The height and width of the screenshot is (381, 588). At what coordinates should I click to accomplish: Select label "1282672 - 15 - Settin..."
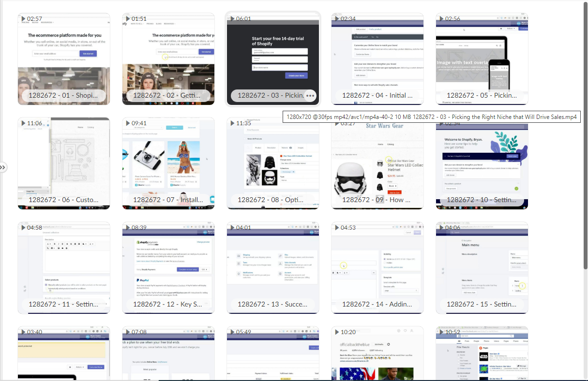pos(482,304)
